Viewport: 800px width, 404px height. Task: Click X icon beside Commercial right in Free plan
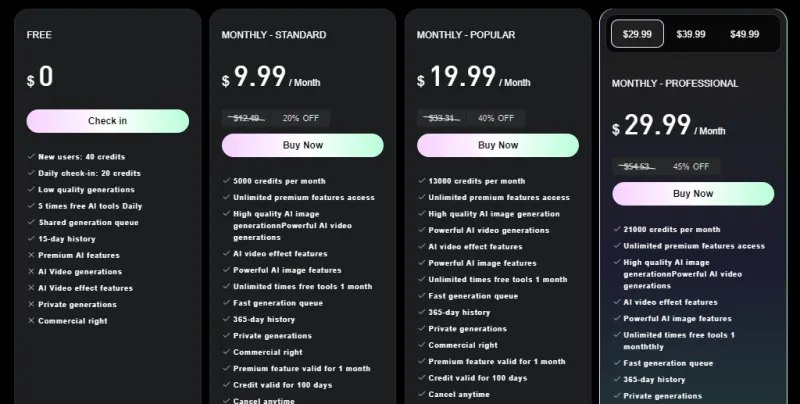pos(31,321)
